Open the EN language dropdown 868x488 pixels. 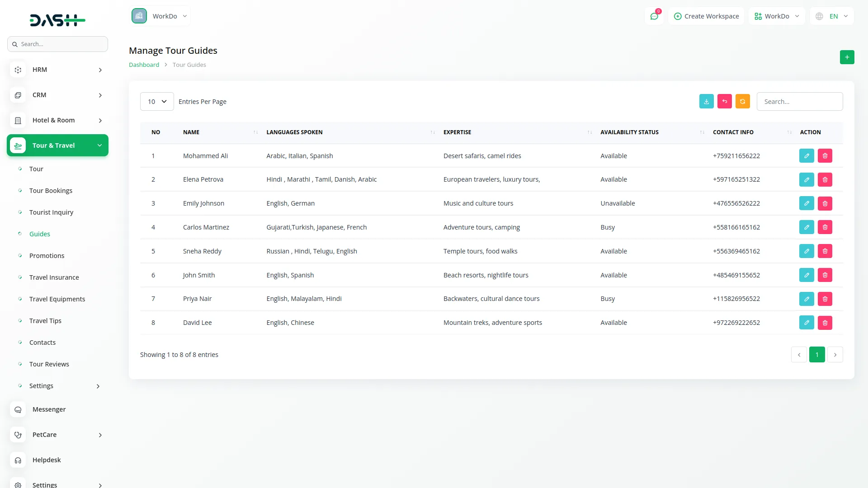tap(832, 16)
